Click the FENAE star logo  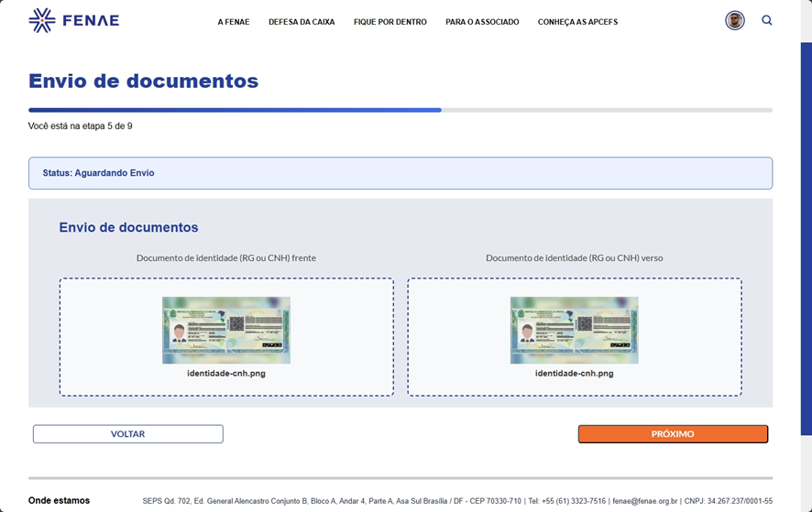point(41,20)
